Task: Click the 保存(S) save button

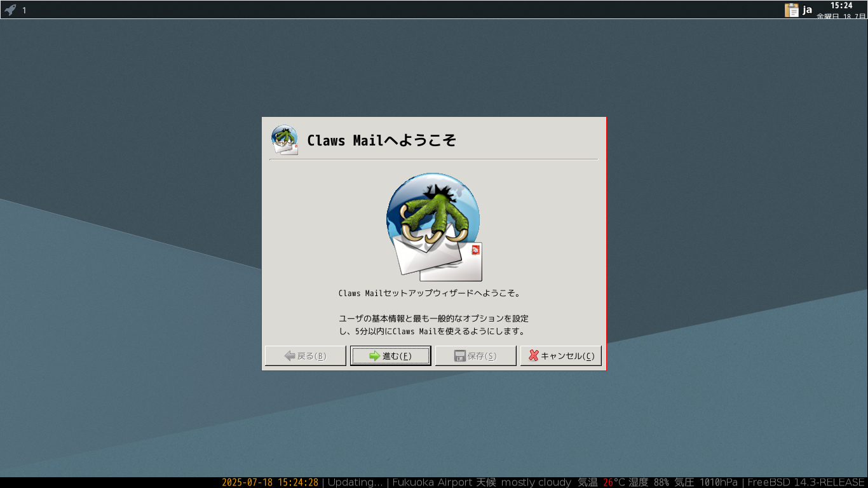Action: click(x=476, y=356)
